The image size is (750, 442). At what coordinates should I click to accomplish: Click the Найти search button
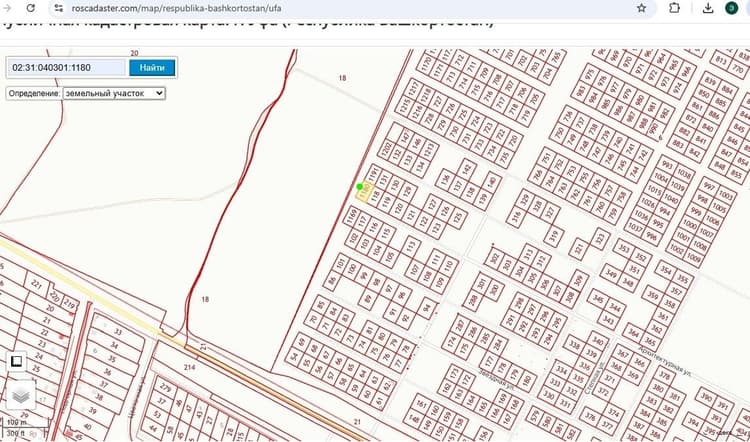coord(152,67)
